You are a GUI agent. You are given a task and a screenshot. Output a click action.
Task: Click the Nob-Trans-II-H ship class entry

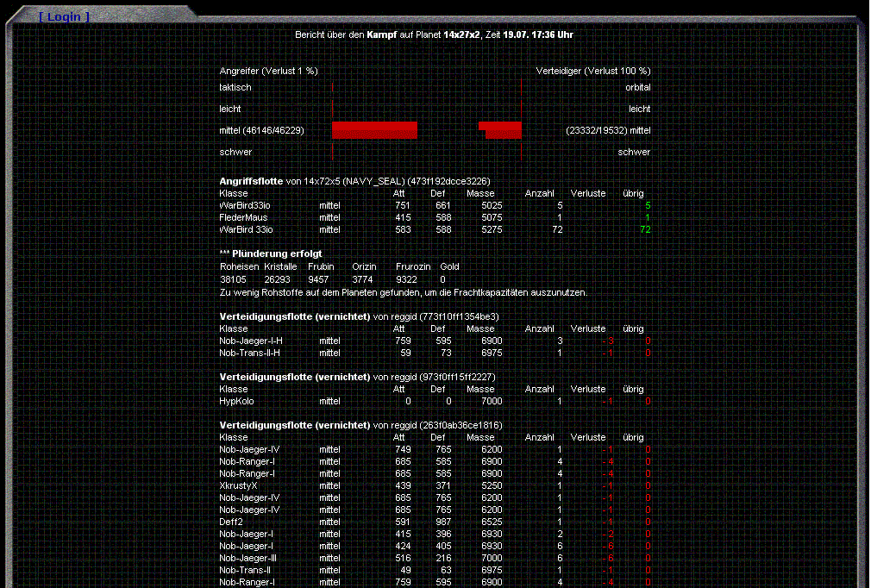(250, 353)
